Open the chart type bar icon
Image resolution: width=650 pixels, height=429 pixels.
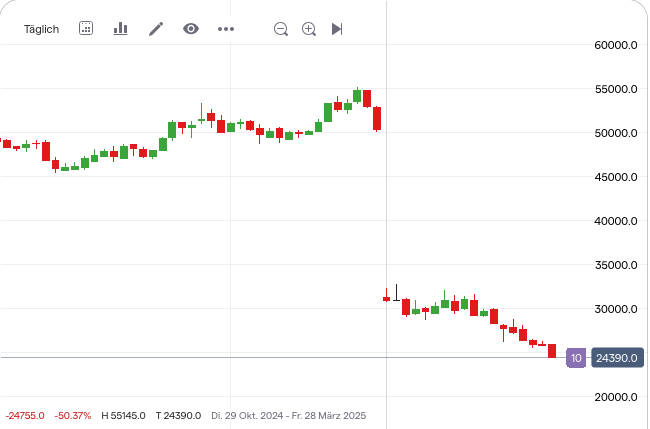pos(121,29)
